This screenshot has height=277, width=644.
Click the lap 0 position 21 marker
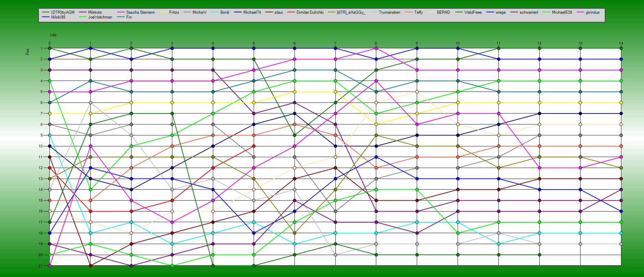(50, 266)
